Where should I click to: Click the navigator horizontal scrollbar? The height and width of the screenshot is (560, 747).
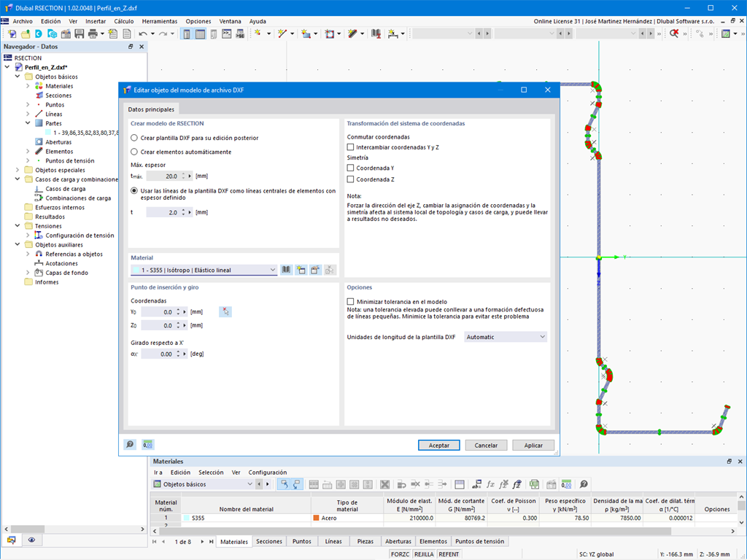tap(74, 529)
